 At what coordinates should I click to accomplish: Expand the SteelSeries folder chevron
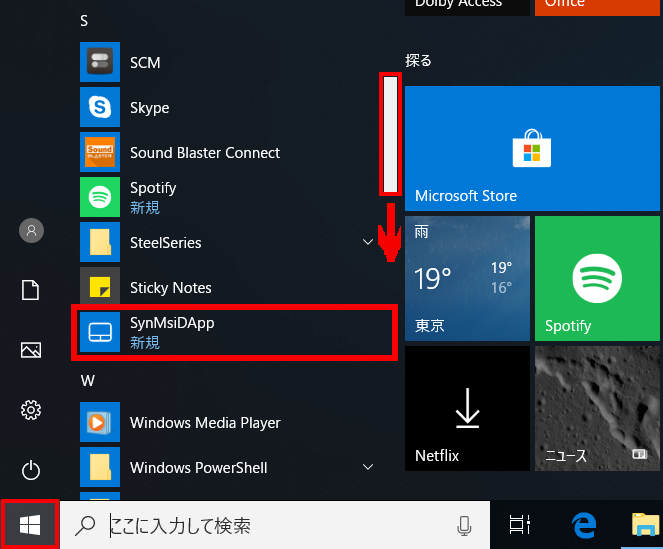tap(368, 242)
